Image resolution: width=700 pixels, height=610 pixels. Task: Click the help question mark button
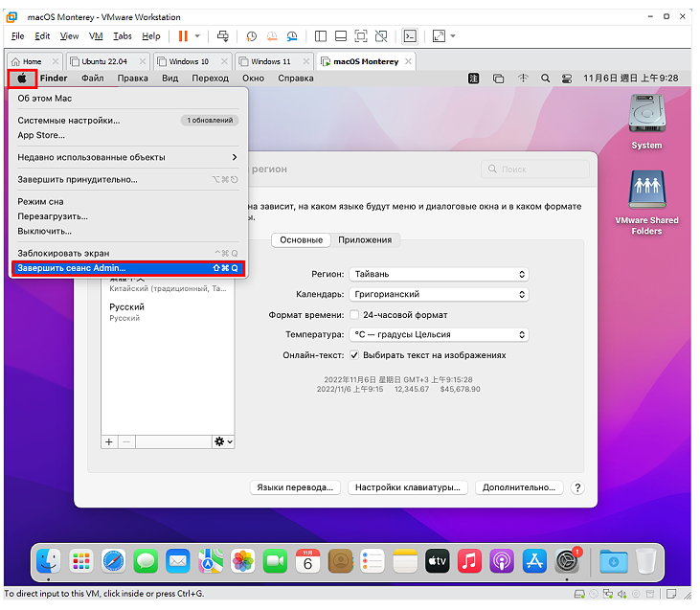tap(577, 487)
